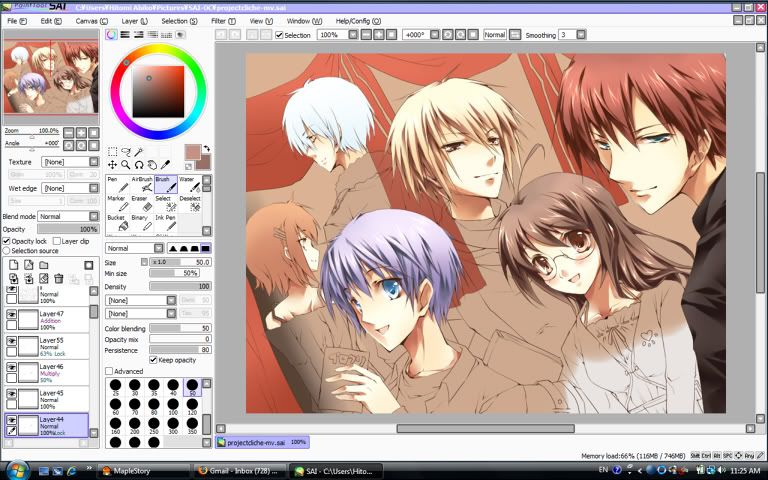768x480 pixels.
Task: Activate the rectangular selection tool
Action: (112, 152)
